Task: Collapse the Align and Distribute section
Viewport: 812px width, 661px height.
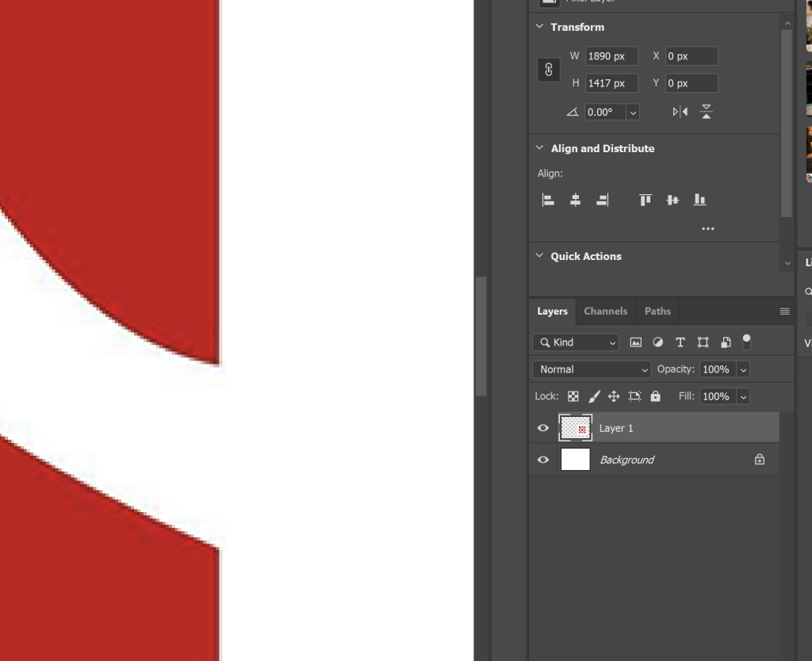Action: click(x=539, y=148)
